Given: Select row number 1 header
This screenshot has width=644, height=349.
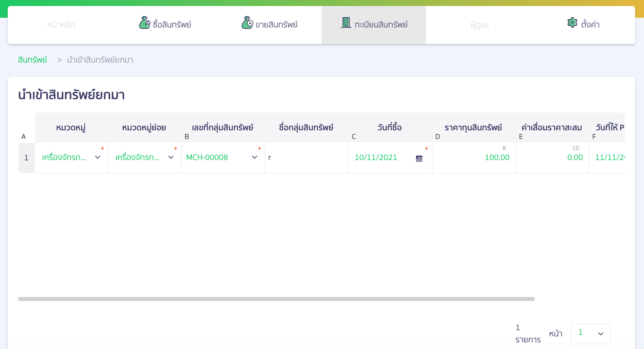Looking at the screenshot, I should click(x=26, y=158).
